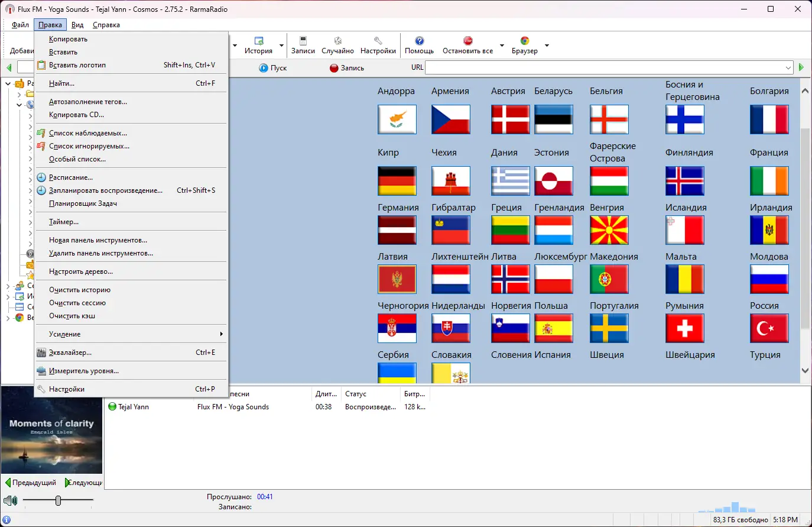Choose the Russia flag icon
The image size is (812, 527).
(769, 279)
